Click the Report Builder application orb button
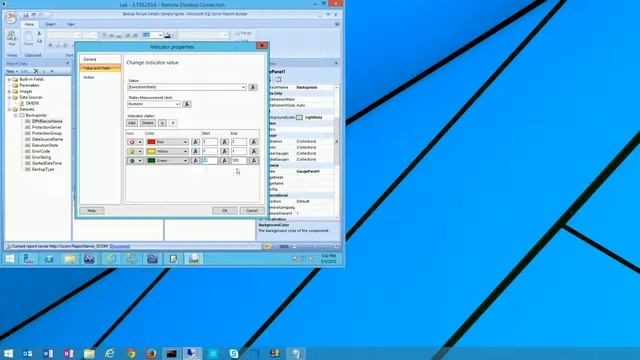The height and width of the screenshot is (360, 640). [x=11, y=18]
